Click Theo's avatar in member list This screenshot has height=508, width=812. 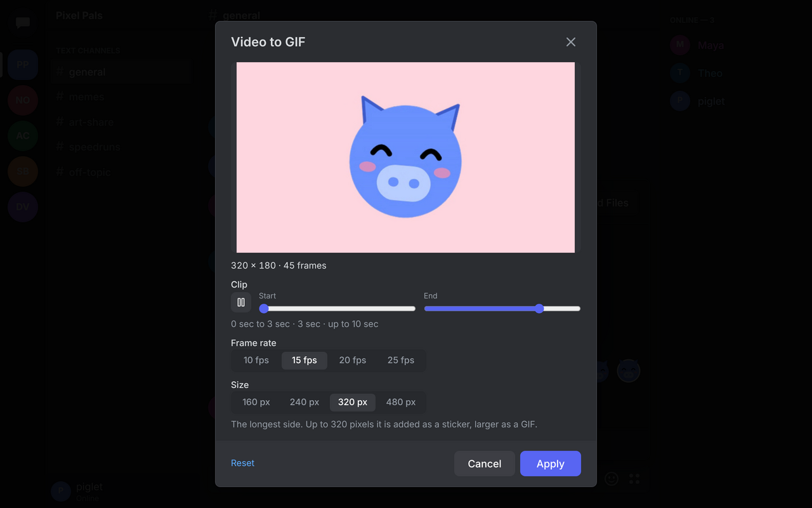click(x=680, y=73)
